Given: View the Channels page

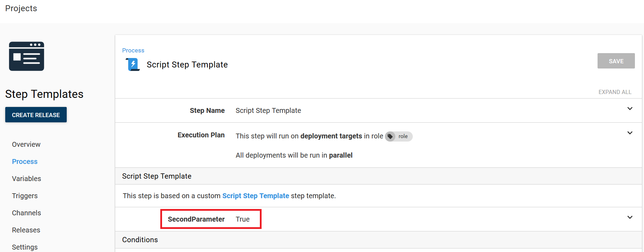Looking at the screenshot, I should (26, 213).
